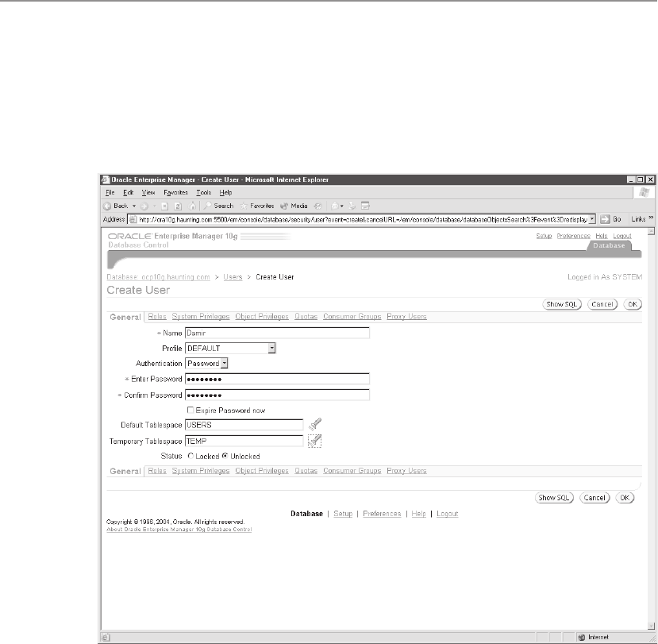Check the Expire Password now checkbox
This screenshot has height=644, width=658.
pos(190,411)
